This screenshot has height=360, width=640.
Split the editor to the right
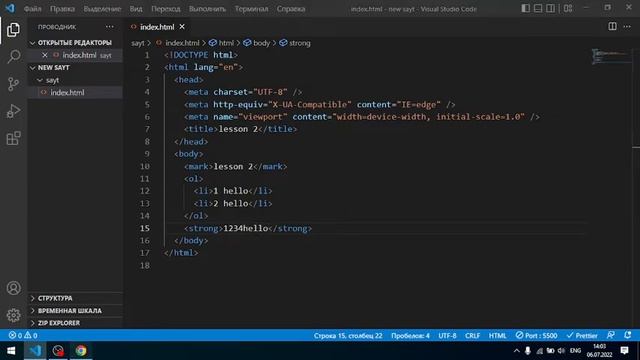(612, 27)
